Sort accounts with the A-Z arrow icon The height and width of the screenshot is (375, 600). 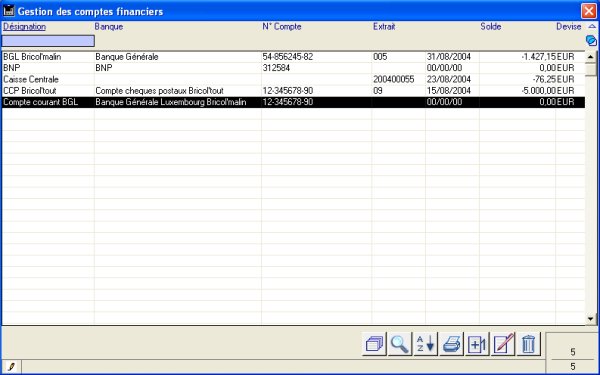pos(425,344)
